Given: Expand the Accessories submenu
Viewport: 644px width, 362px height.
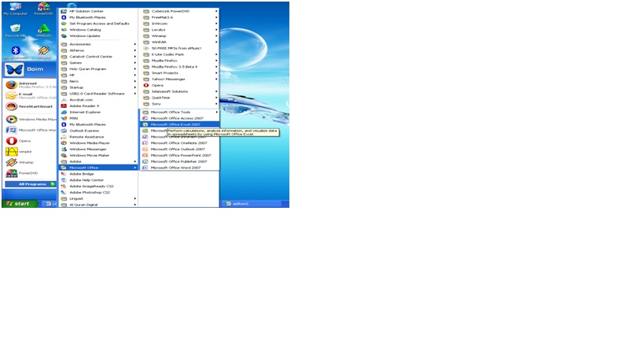Looking at the screenshot, I should (98, 44).
